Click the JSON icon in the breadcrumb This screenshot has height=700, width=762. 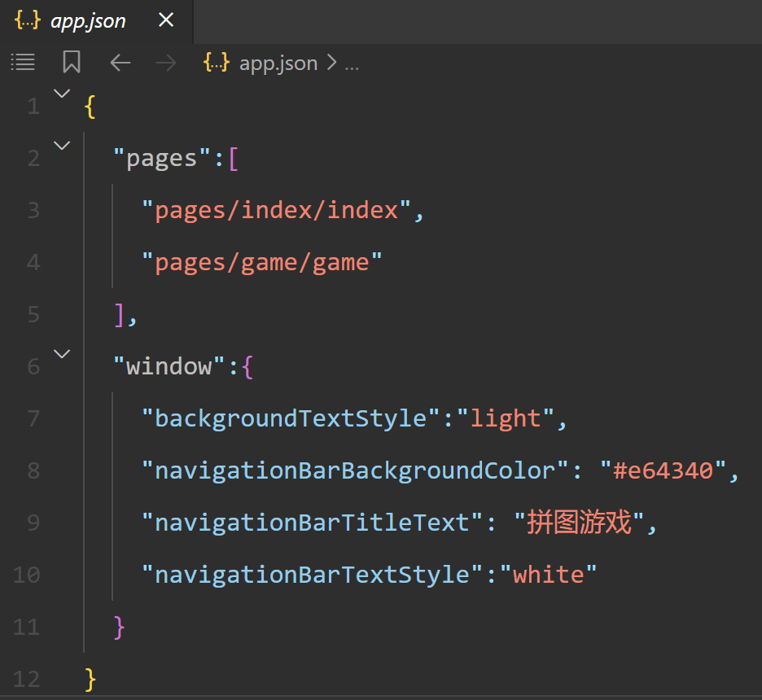pos(217,62)
